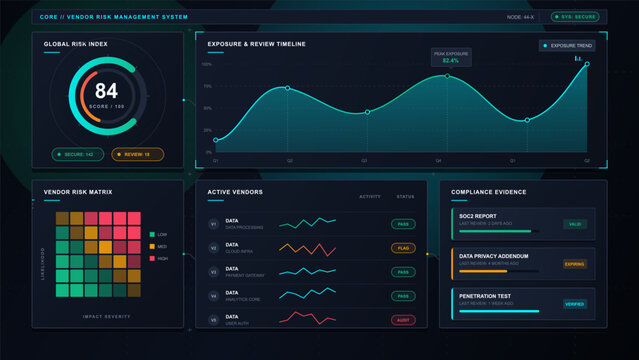Click the Q4 label on the timeline axis
639x360 pixels.
[438, 161]
